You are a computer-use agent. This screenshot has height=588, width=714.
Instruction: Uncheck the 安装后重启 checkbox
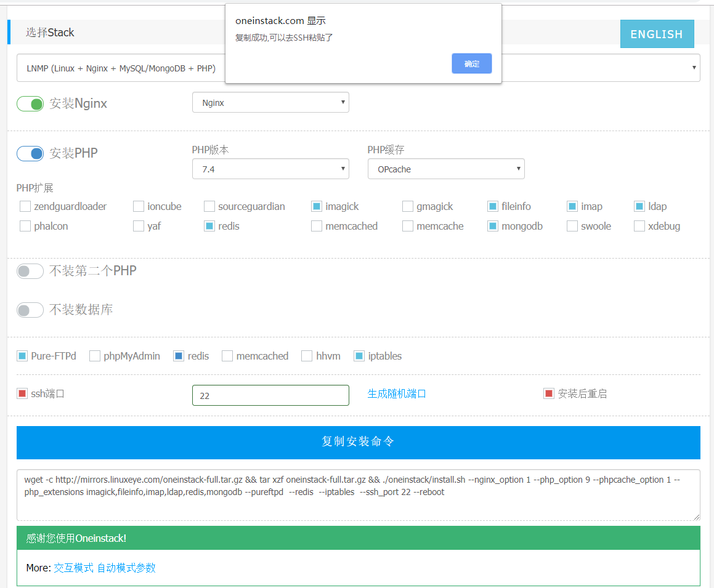[549, 393]
